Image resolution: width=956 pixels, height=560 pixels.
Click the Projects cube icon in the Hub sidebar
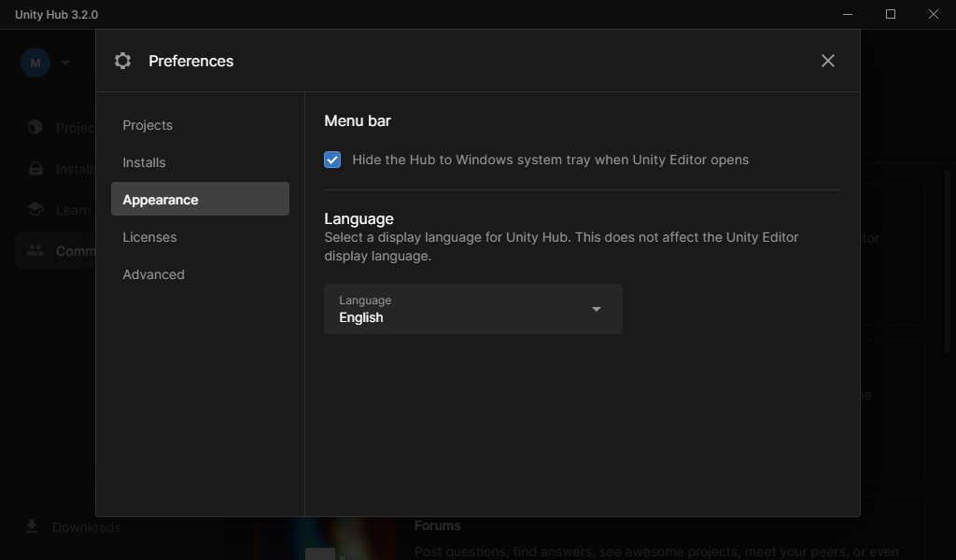35,127
